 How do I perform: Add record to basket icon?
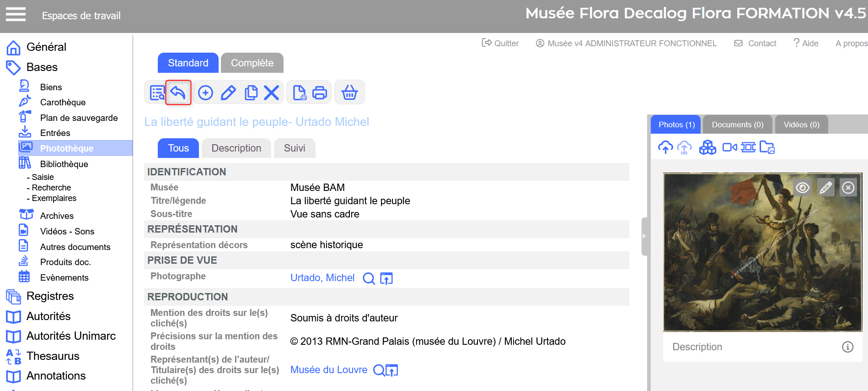[349, 93]
